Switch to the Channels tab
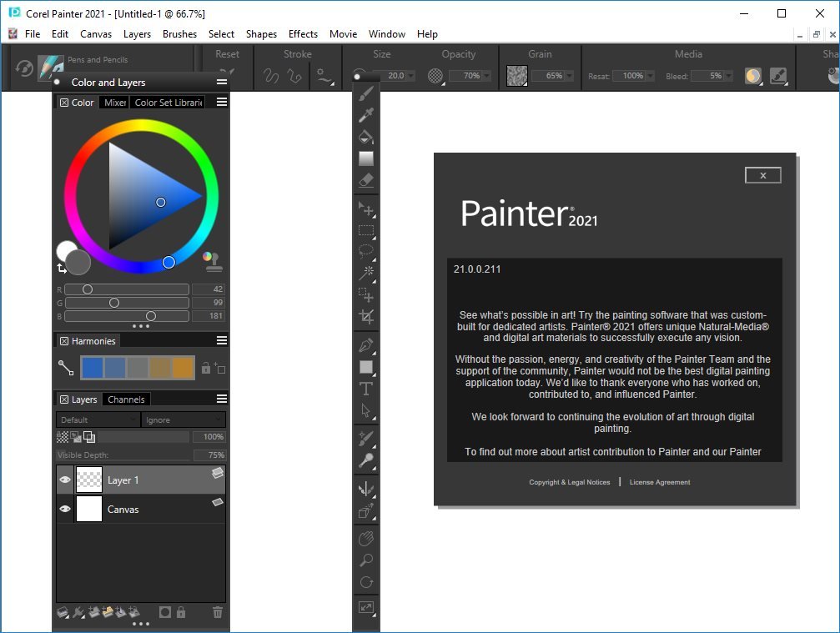Screen dimensions: 840x633 coord(126,399)
